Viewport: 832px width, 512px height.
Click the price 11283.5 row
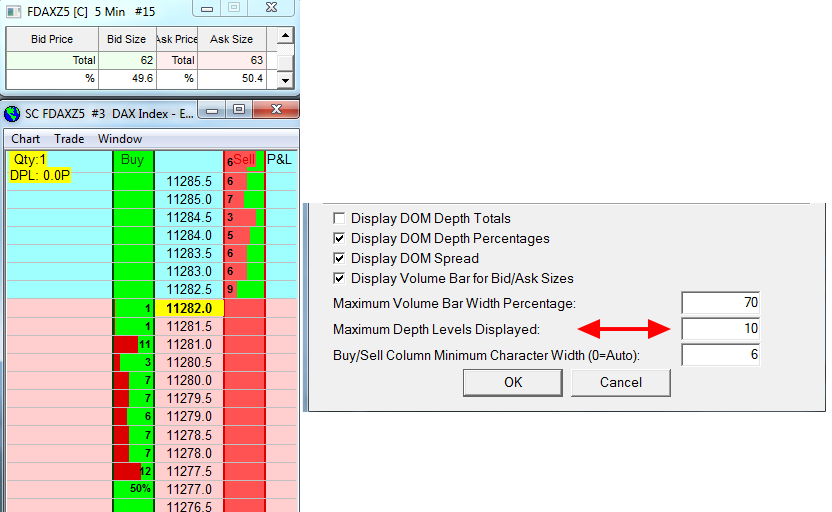(189, 254)
